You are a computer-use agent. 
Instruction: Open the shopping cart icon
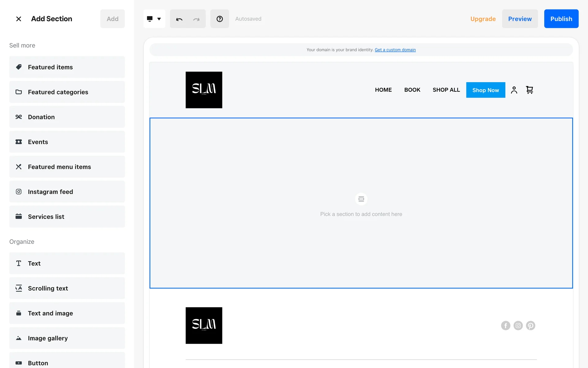pos(530,90)
